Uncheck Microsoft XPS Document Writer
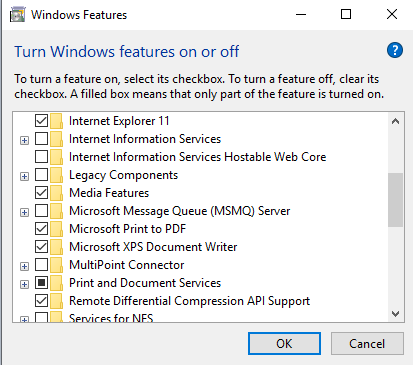The width and height of the screenshot is (413, 365). click(41, 246)
